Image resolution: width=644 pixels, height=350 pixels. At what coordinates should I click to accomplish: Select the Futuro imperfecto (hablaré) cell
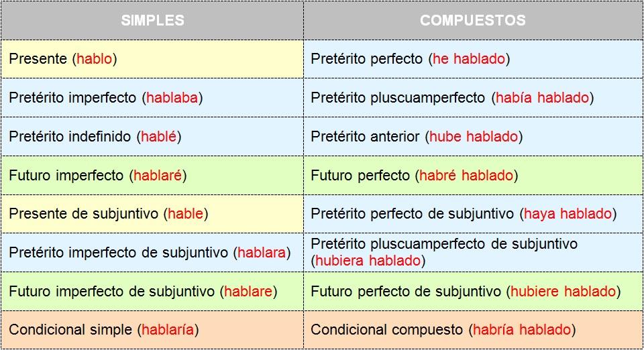click(x=152, y=175)
